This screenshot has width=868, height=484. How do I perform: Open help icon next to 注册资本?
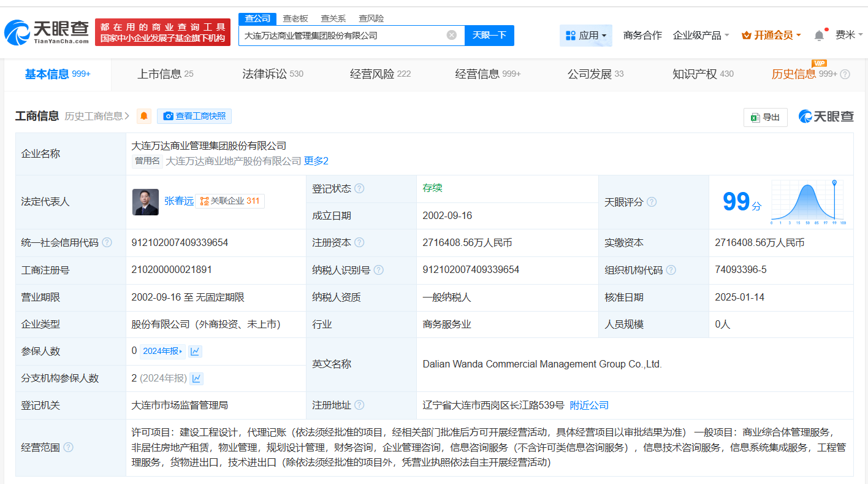click(x=359, y=242)
